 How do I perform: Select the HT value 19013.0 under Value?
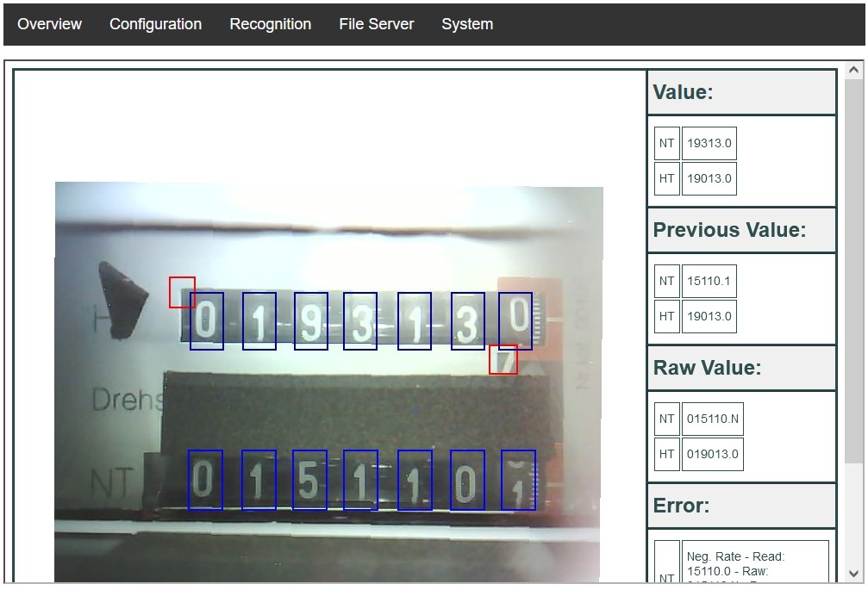(709, 179)
